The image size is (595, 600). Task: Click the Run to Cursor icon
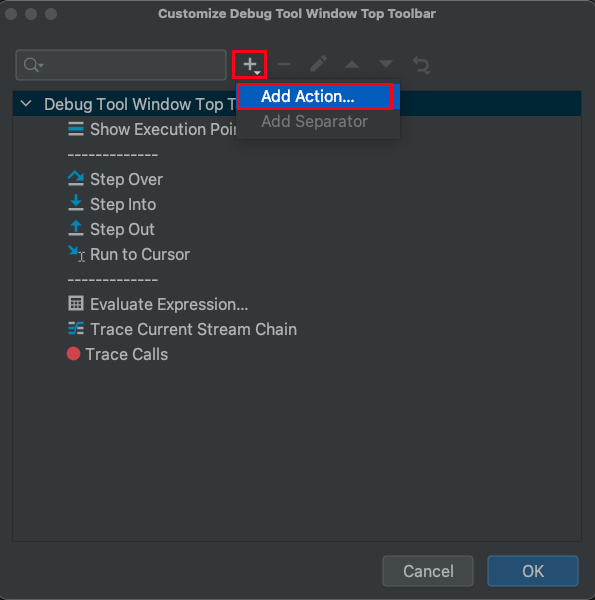coord(76,254)
